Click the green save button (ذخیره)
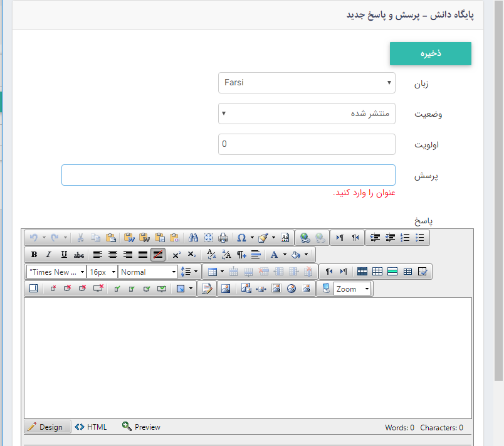The width and height of the screenshot is (504, 446). tap(430, 53)
